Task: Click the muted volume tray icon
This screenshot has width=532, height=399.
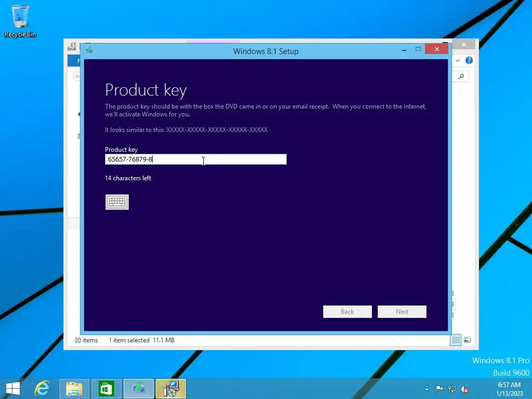Action: tap(464, 390)
